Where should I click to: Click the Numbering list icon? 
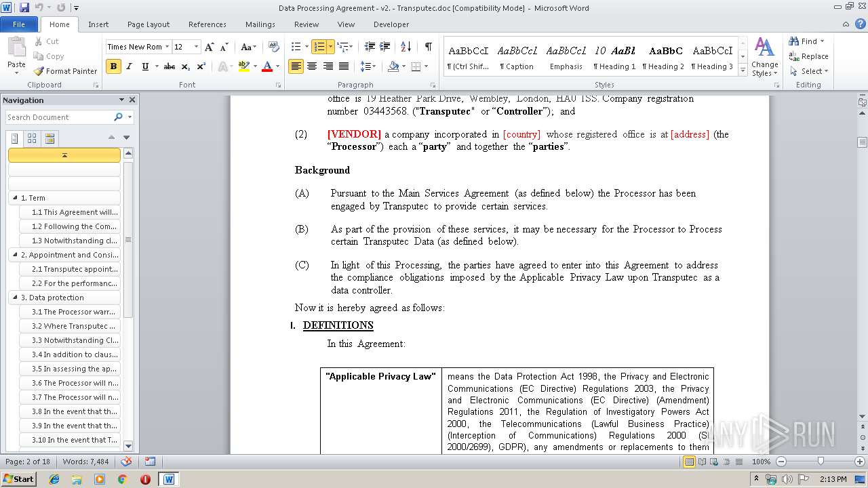click(319, 47)
